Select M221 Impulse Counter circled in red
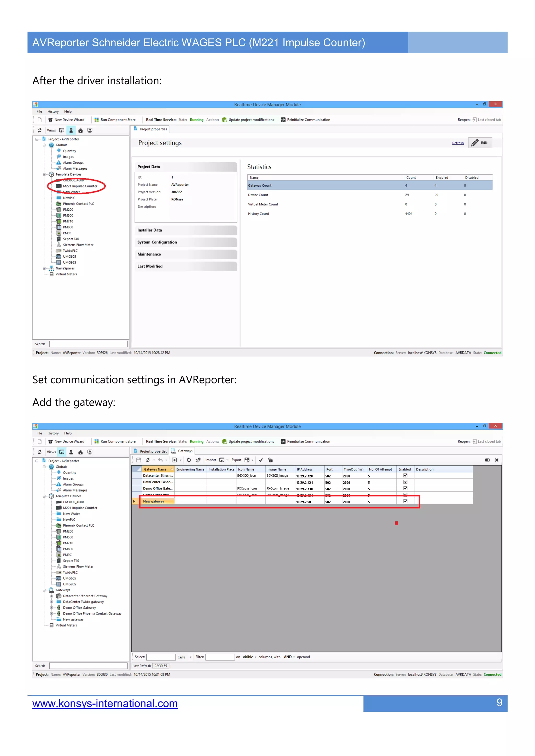This screenshot has width=535, height=756. 80,186
